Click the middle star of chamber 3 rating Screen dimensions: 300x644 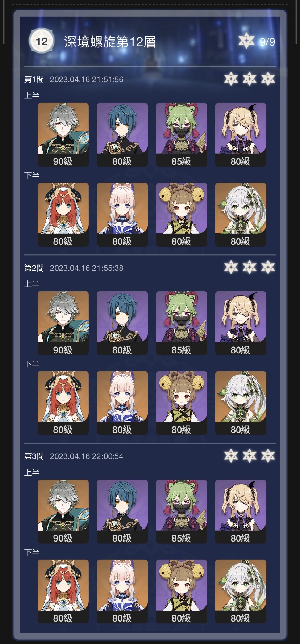pyautogui.click(x=249, y=456)
